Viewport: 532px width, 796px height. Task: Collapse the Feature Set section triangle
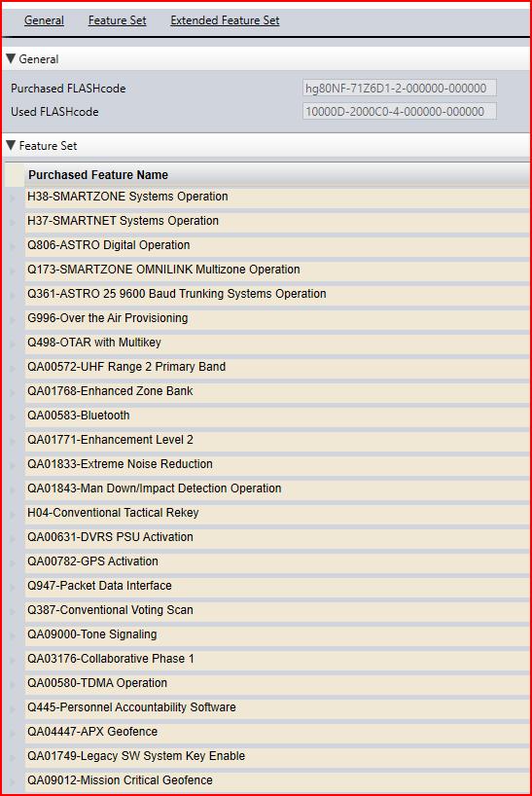pyautogui.click(x=10, y=146)
